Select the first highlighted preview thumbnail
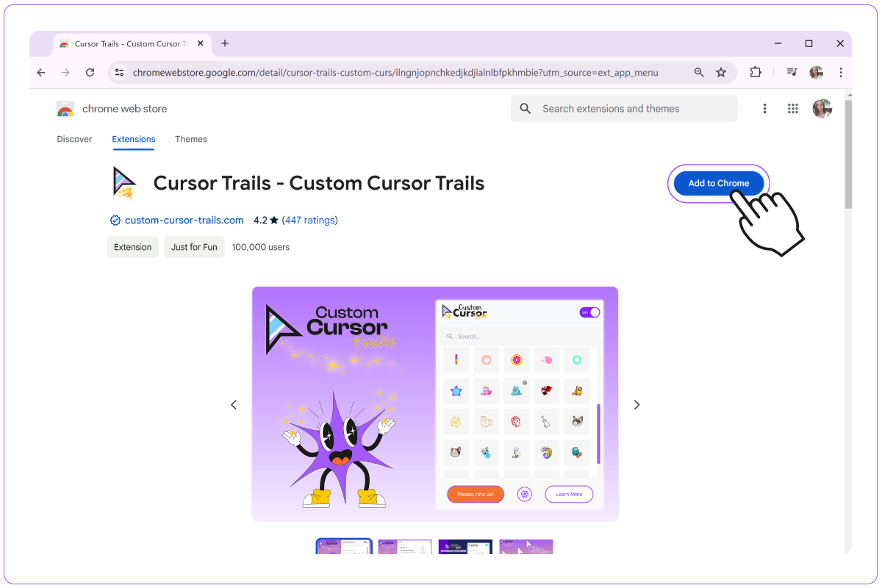This screenshot has width=882, height=588. click(344, 546)
